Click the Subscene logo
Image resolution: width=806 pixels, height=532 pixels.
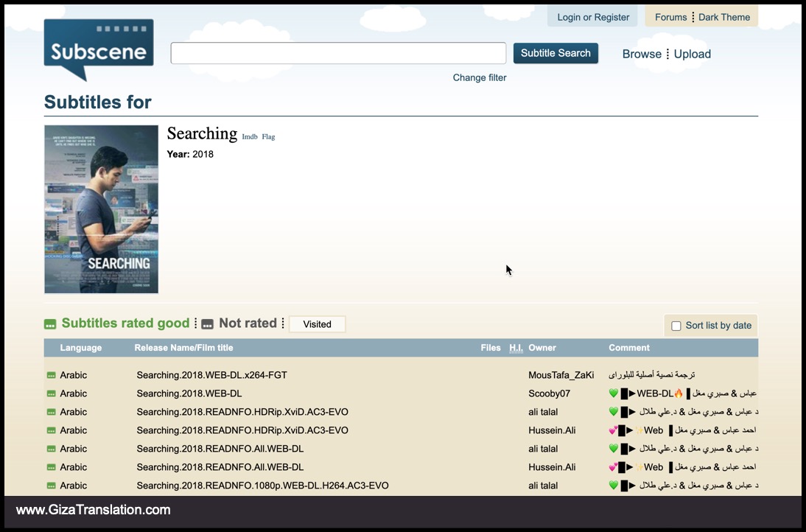[99, 49]
